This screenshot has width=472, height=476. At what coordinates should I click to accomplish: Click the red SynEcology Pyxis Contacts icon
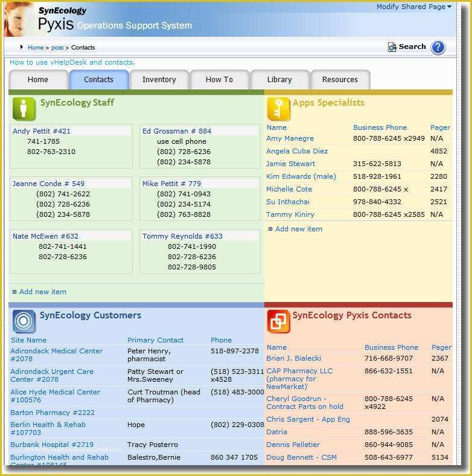point(278,321)
